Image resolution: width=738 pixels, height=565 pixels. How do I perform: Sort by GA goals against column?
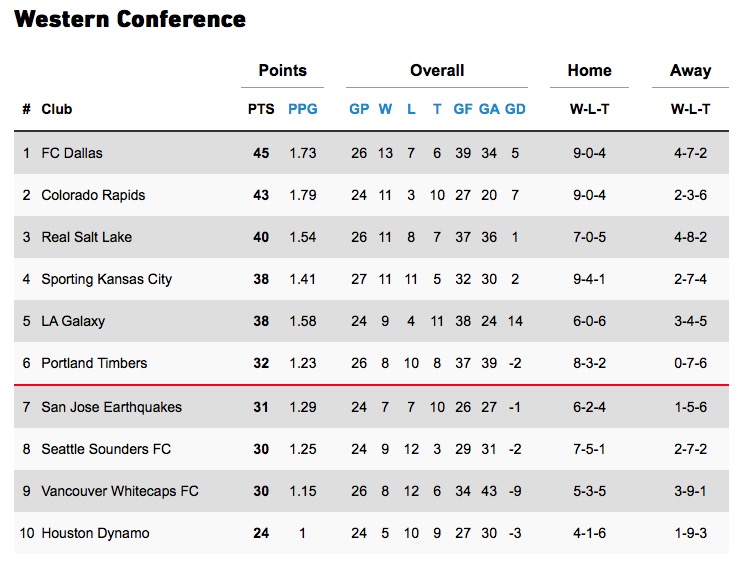point(489,109)
